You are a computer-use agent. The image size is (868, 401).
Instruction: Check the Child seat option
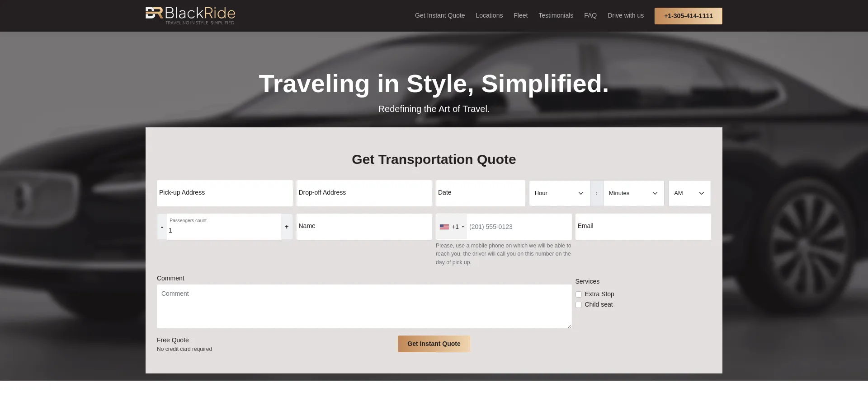coord(579,305)
